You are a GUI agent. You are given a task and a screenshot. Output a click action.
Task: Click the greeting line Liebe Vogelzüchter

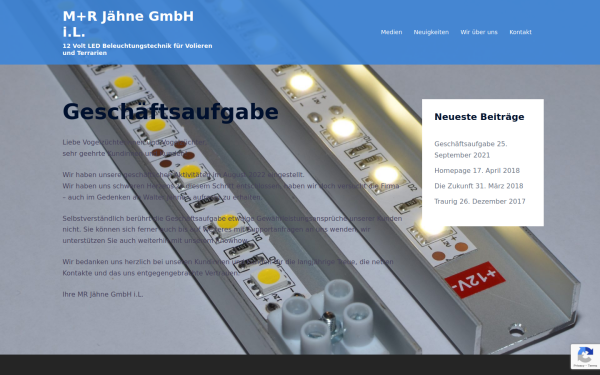(135, 142)
